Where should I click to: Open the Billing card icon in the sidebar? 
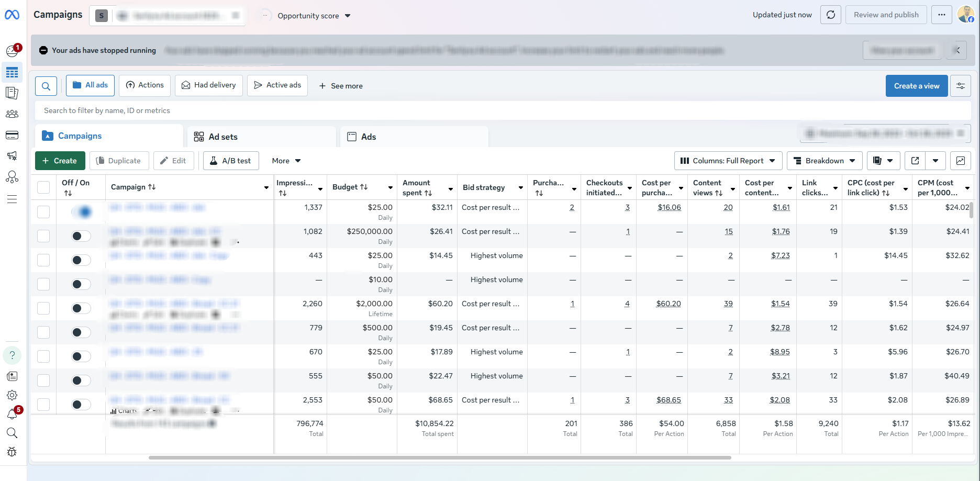pyautogui.click(x=12, y=135)
